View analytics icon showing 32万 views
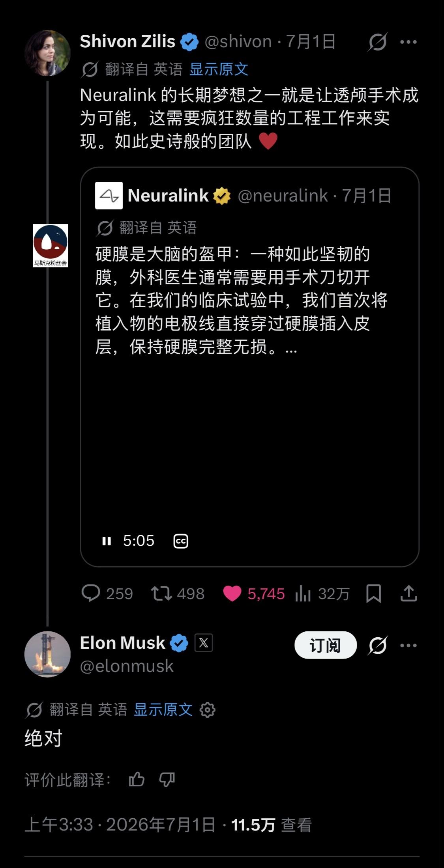Image resolution: width=444 pixels, height=868 pixels. [303, 593]
